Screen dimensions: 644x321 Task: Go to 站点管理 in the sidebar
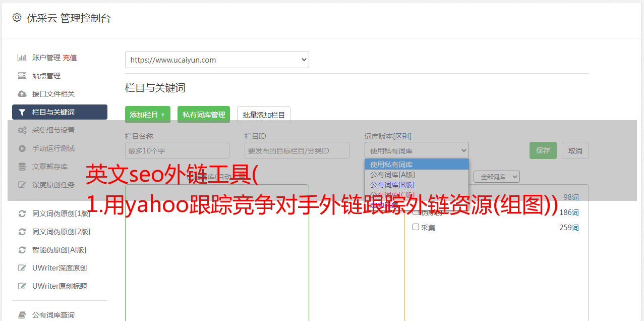(46, 76)
